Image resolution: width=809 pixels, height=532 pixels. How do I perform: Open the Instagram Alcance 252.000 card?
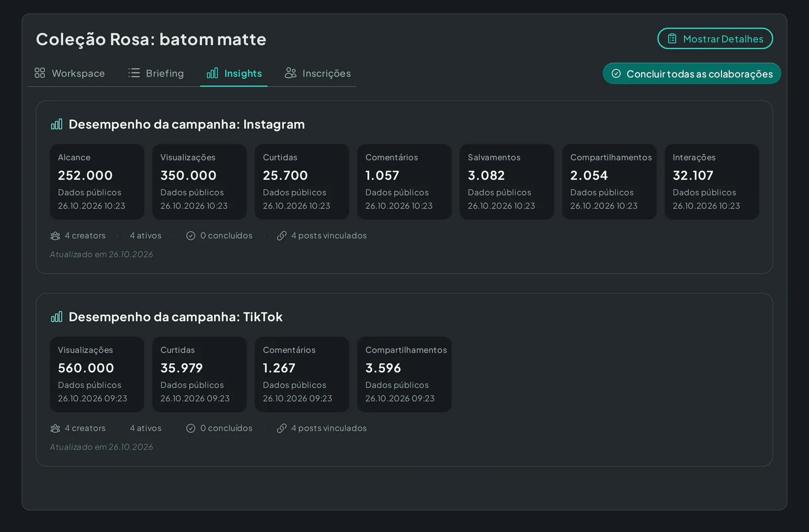click(x=97, y=182)
